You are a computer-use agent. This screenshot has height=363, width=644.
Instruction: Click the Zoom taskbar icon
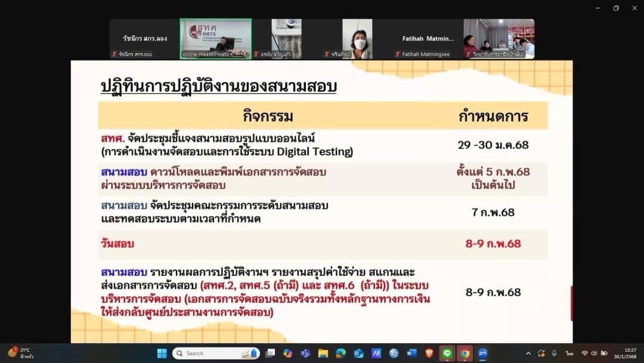[x=482, y=353]
